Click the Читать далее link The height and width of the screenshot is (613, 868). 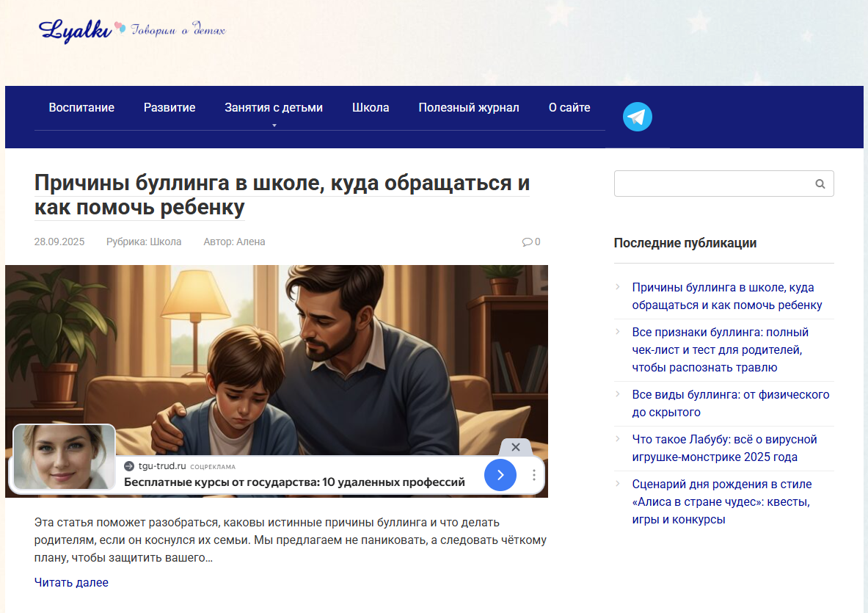[x=71, y=583]
